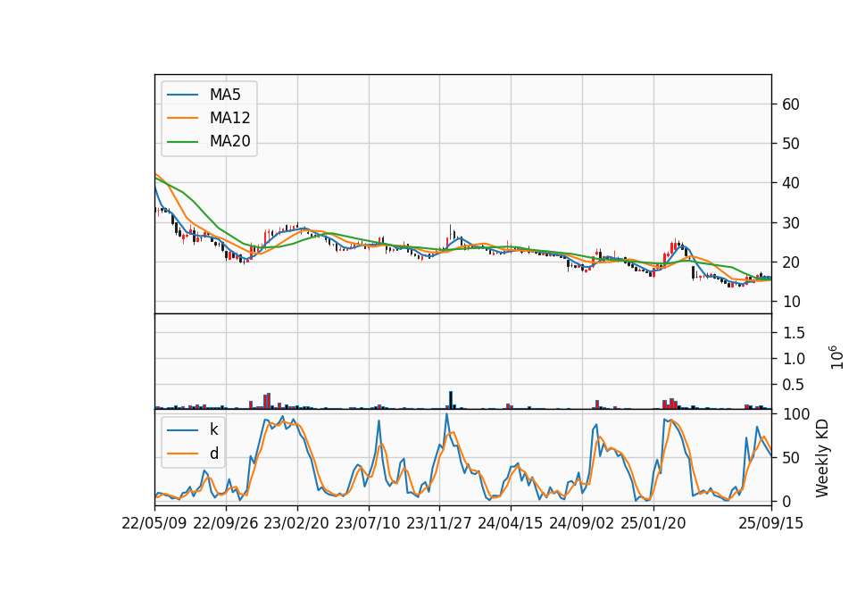The height and width of the screenshot is (616, 857).
Task: Click the volume axis value 1.0
Action: click(x=794, y=359)
